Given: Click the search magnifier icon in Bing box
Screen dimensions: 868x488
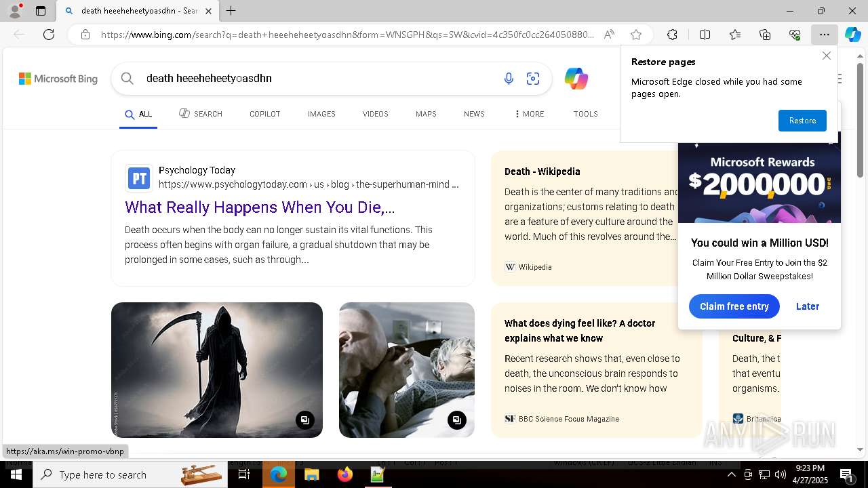Looking at the screenshot, I should pos(127,79).
